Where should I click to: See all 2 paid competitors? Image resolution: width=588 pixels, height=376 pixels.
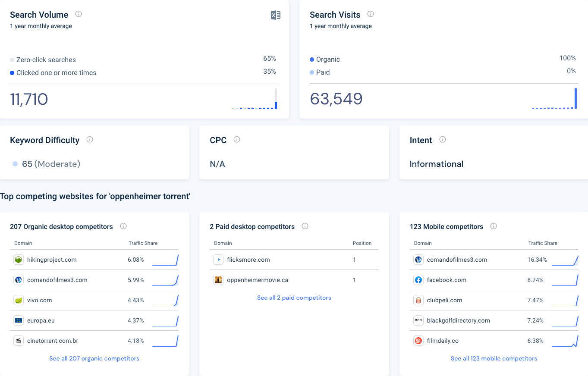pyautogui.click(x=294, y=298)
